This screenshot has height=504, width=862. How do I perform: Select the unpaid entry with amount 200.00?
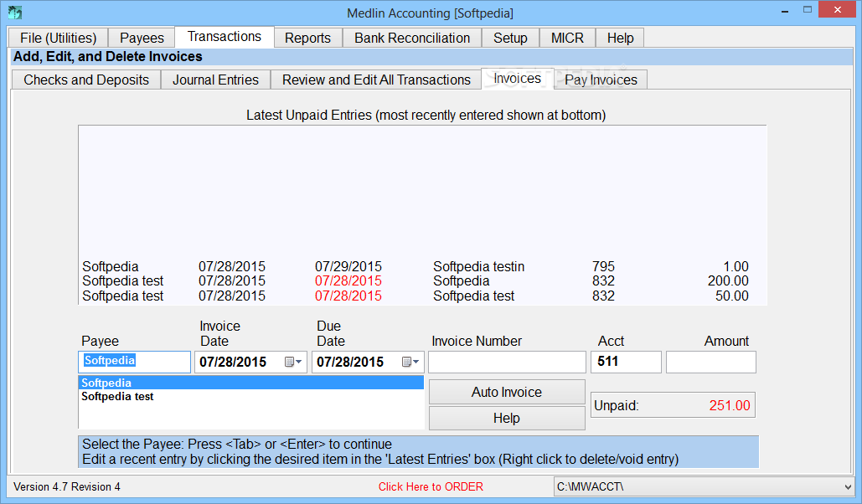422,280
